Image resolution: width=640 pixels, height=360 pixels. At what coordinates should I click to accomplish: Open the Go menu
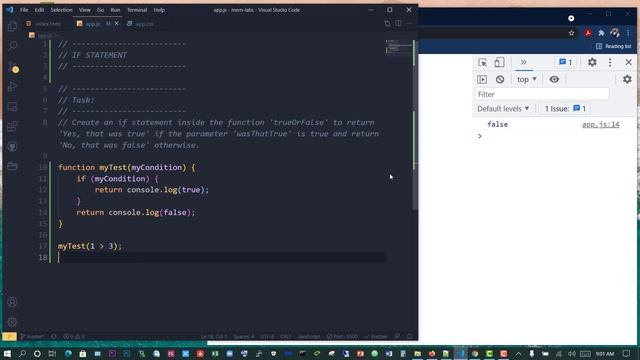point(100,10)
